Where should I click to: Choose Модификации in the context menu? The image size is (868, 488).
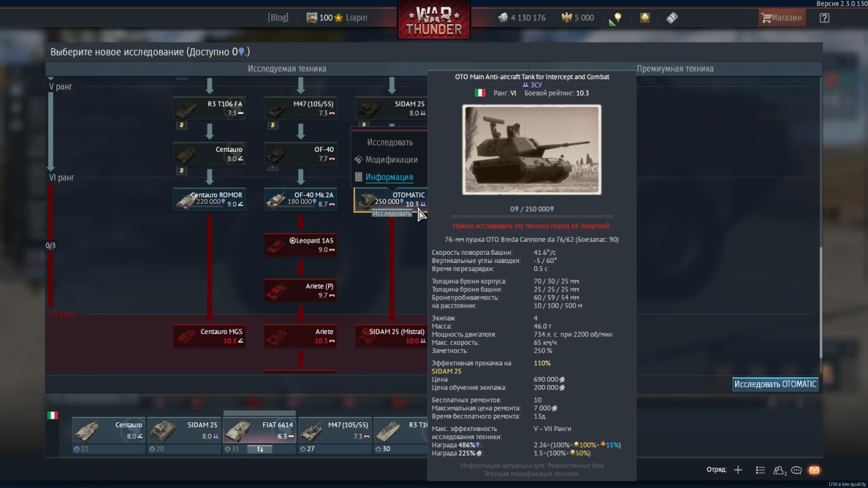pyautogui.click(x=391, y=160)
